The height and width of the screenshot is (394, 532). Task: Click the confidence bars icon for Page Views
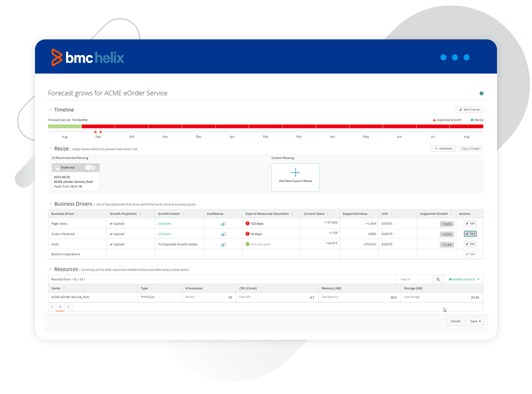223,224
